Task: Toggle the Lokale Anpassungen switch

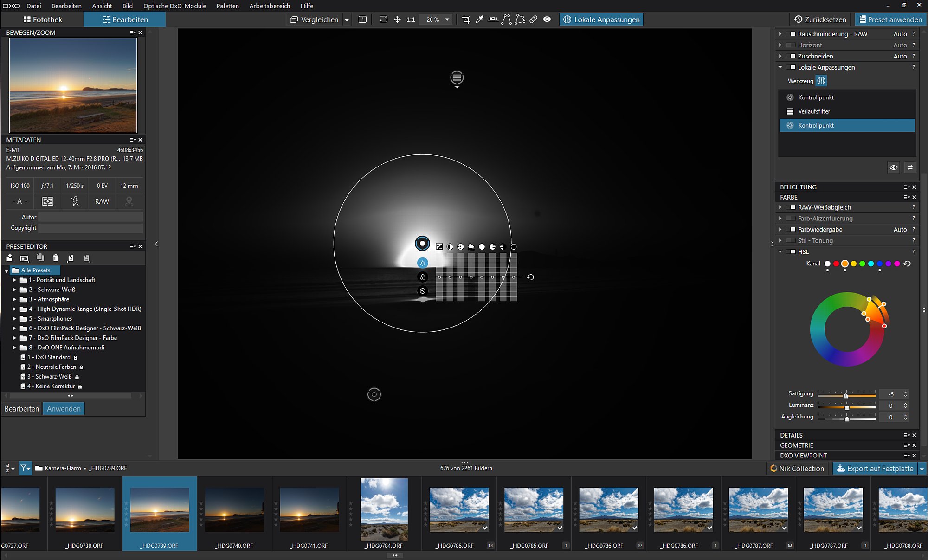Action: coord(791,67)
